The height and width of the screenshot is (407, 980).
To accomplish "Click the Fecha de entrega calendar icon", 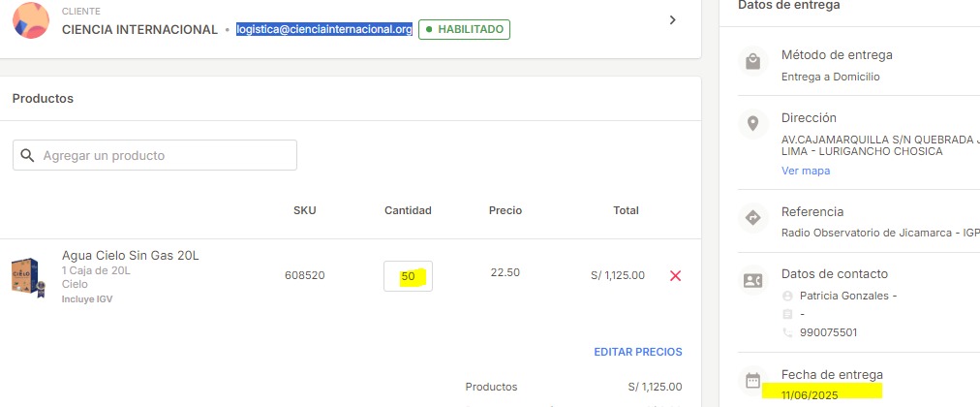I will pos(753,381).
